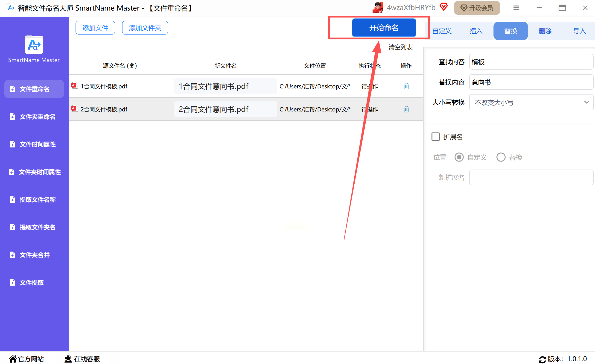Click the refresh icon beside version number
595x364 pixels.
click(x=542, y=359)
